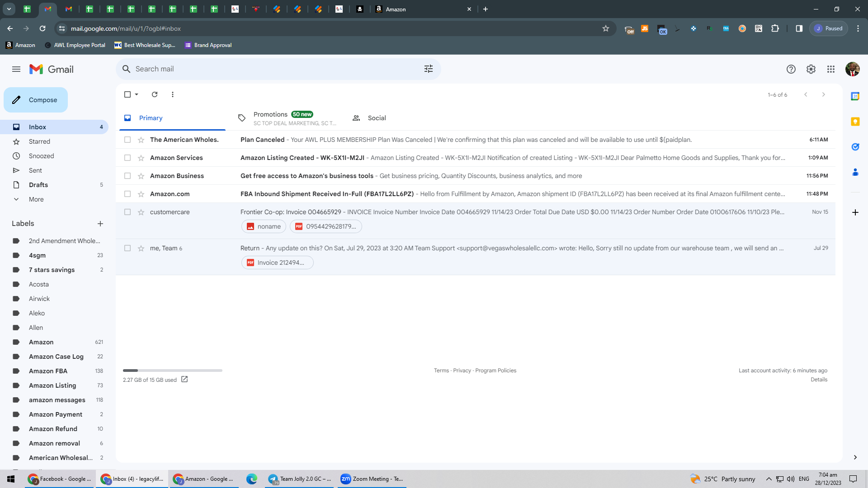Switch to the Primary tab

point(173,118)
